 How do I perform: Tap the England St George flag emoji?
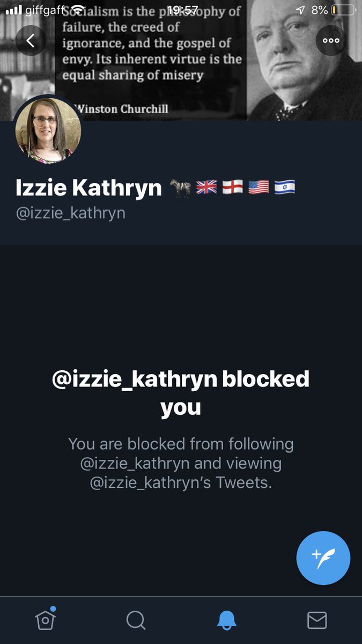(233, 188)
